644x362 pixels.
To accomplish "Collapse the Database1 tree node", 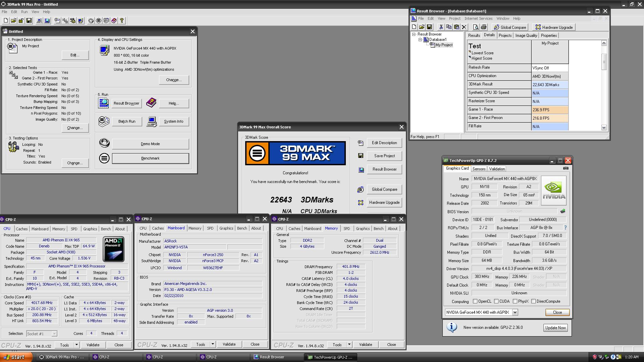I will tap(420, 40).
